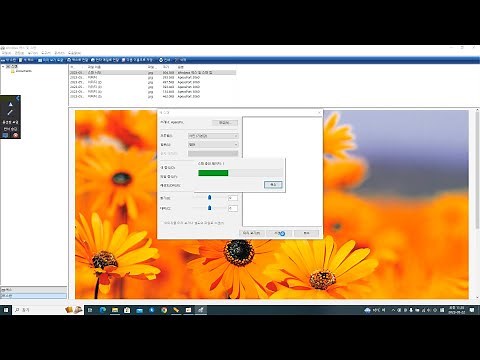This screenshot has width=480, height=360.
Task: Open the 프로필 profile dropdown
Action: pyautogui.click(x=213, y=136)
